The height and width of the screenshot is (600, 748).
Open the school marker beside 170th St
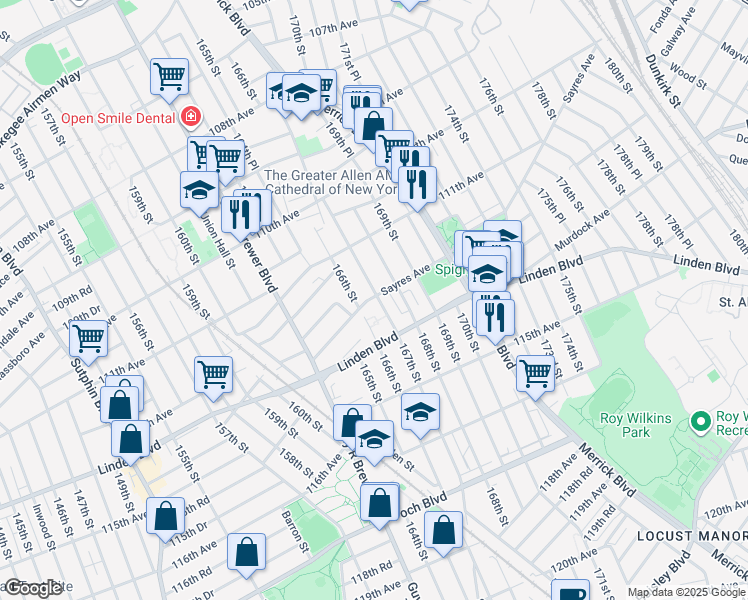[301, 93]
